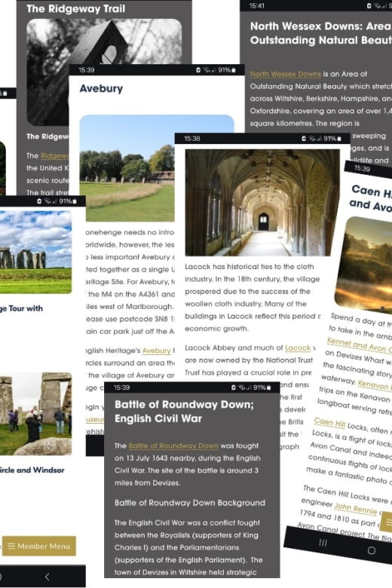
Task: Open the gold Member Menu button
Action: [38, 546]
